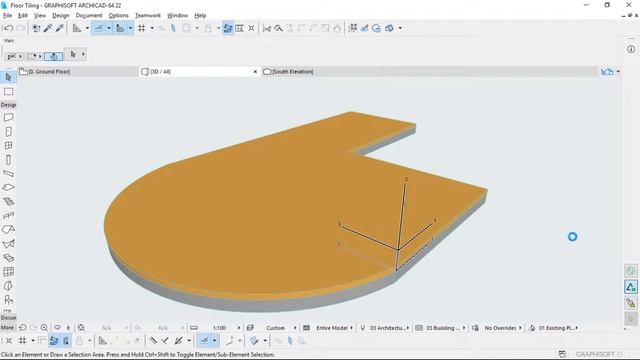Select the Stair tool in the toolbox
Screen dimensions: 640x360
tap(8, 202)
